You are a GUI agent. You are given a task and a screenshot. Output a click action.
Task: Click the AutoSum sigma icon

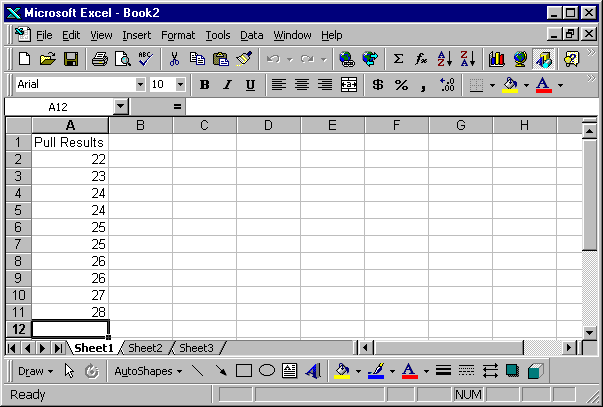[x=398, y=59]
